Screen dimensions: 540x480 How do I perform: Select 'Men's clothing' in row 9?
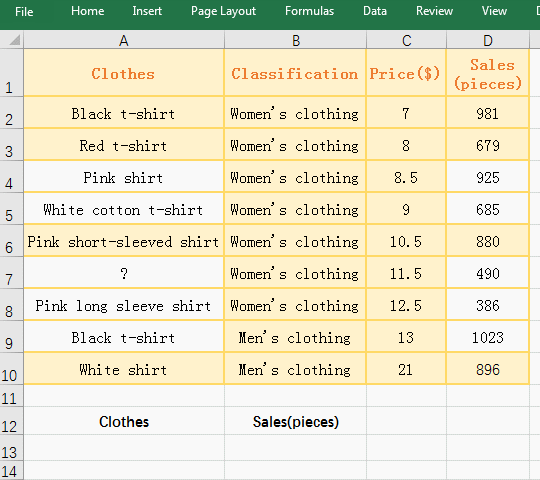[295, 337]
